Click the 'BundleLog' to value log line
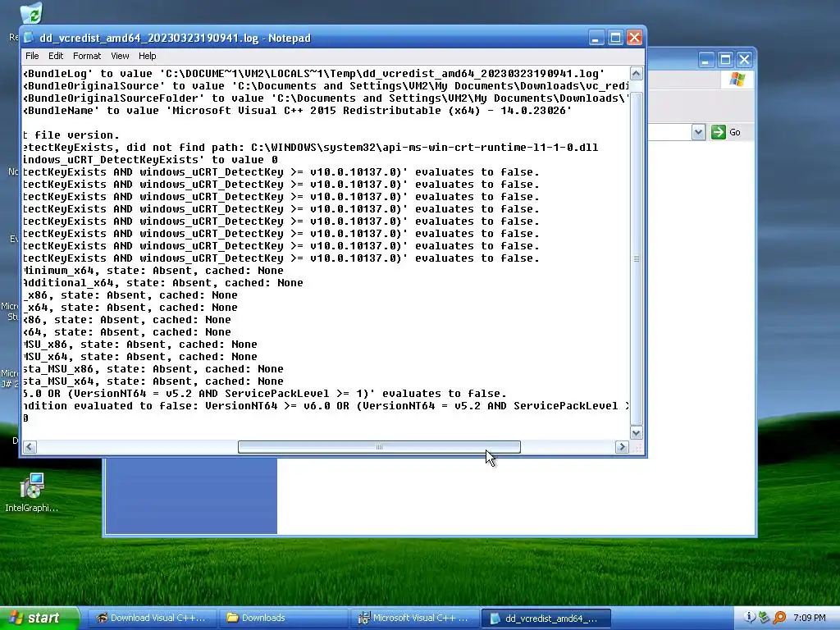The image size is (840, 630). [314, 73]
